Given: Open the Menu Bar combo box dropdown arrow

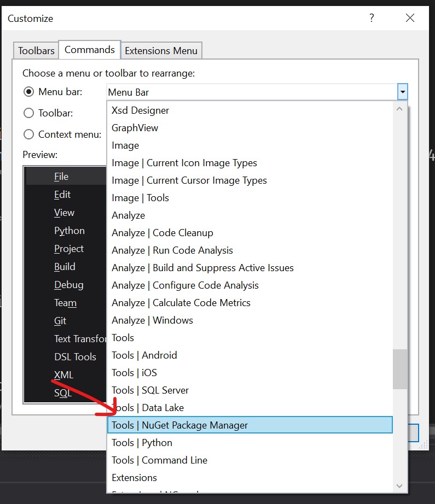Looking at the screenshot, I should tap(403, 92).
